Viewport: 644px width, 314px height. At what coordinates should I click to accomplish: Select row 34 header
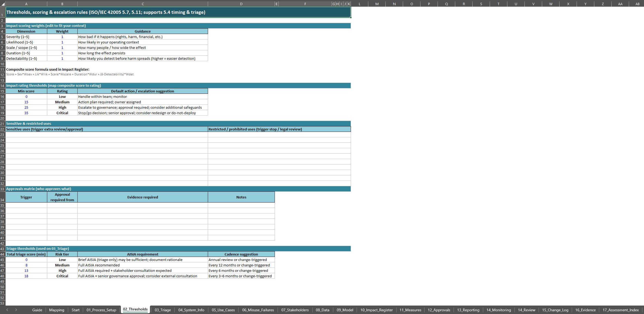2,197
